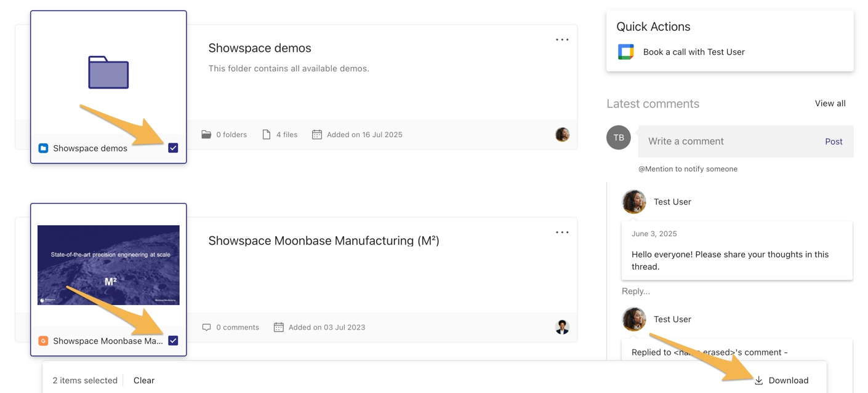Click the Post button to submit a comment
868x393 pixels.
pyautogui.click(x=834, y=141)
